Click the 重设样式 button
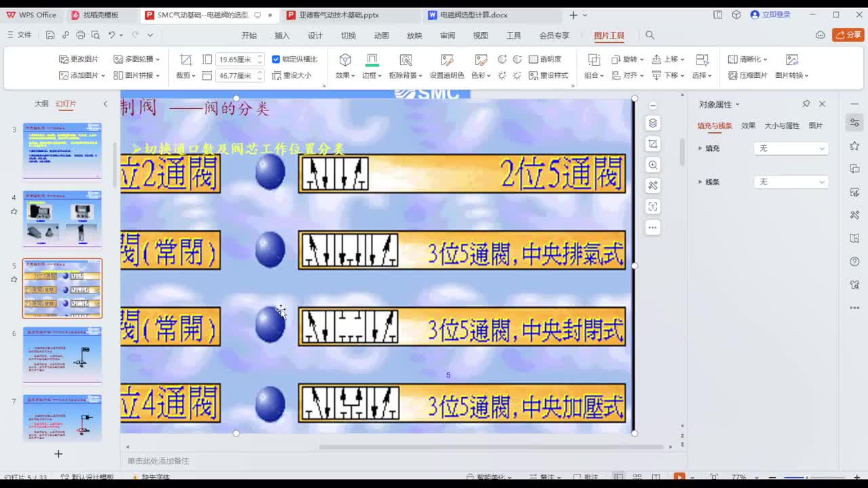This screenshot has height=488, width=868. [x=549, y=75]
